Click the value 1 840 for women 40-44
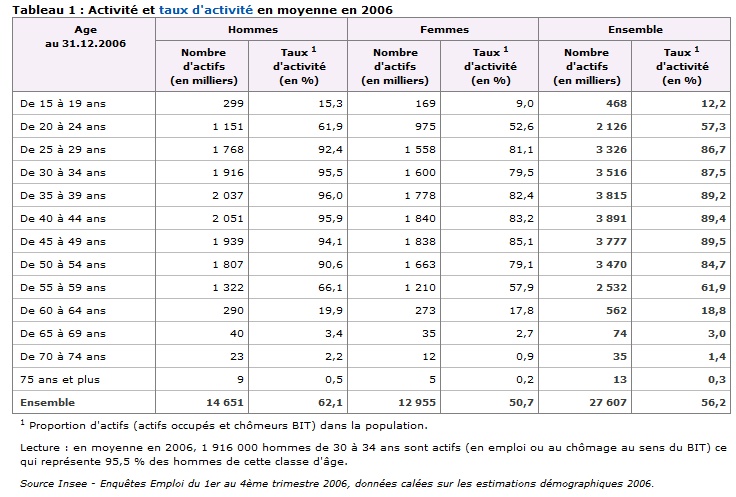This screenshot has width=736, height=497. click(420, 219)
